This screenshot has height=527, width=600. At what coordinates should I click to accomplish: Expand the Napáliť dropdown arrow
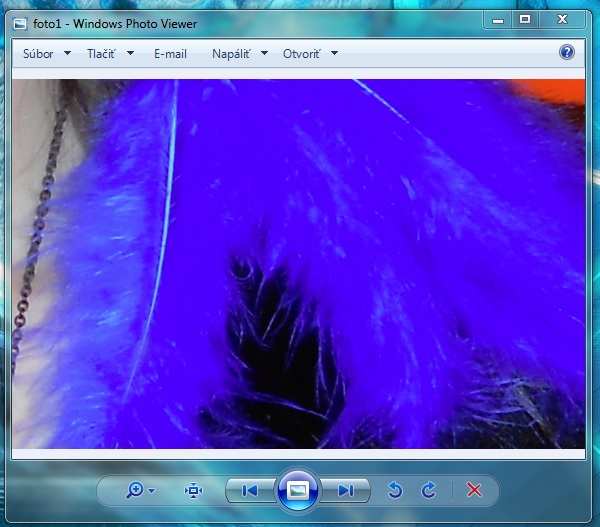pos(264,54)
